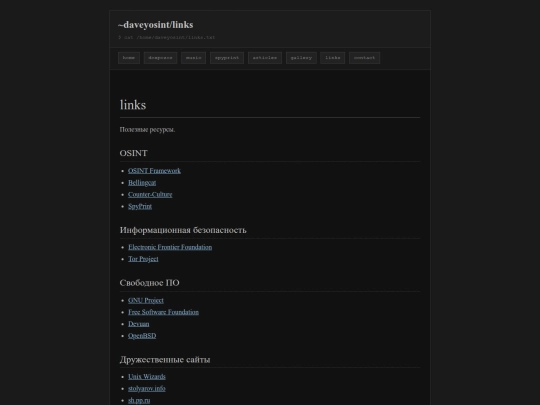Click the Полезные ресурсы text
The width and height of the screenshot is (540, 405).
coord(147,130)
